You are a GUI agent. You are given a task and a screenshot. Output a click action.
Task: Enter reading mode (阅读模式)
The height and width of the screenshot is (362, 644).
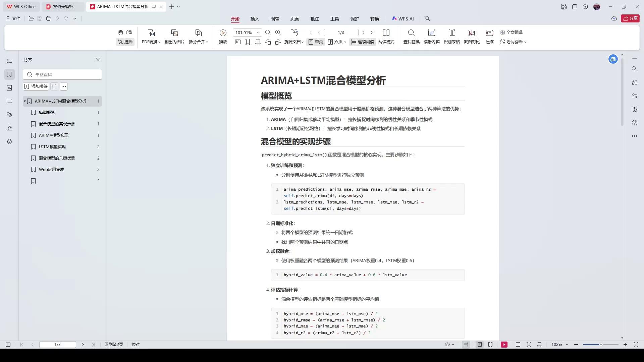click(x=386, y=37)
